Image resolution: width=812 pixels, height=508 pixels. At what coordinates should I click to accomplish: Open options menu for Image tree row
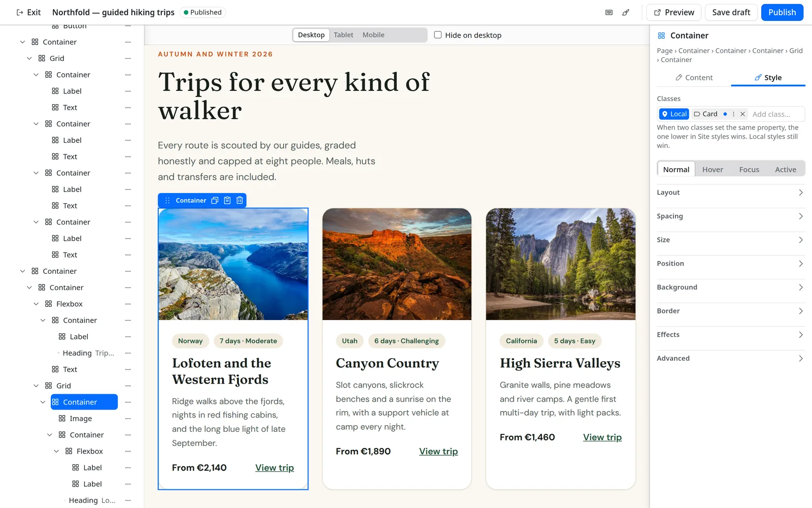[x=128, y=419]
